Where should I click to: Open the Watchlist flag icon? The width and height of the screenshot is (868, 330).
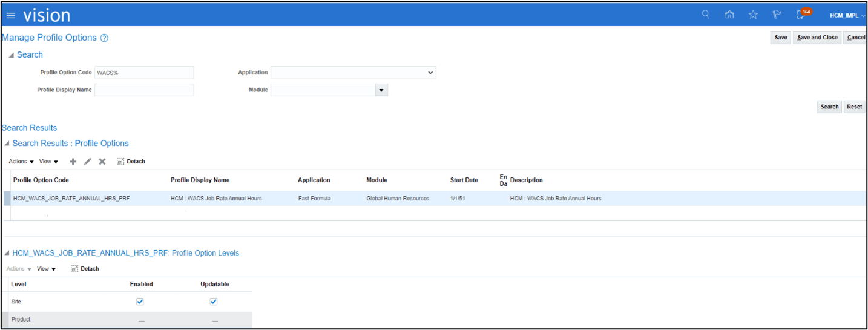[x=777, y=15]
